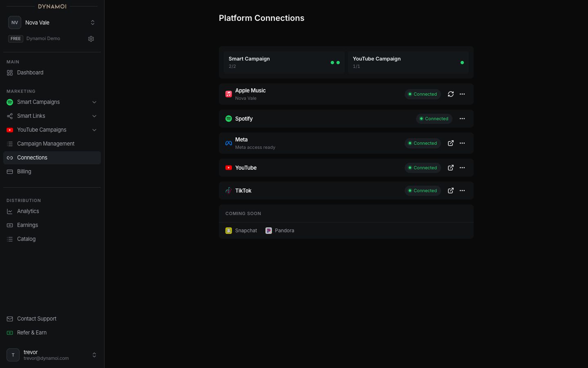Open Smart Campaigns menu item
This screenshot has height=368, width=588.
[x=52, y=102]
